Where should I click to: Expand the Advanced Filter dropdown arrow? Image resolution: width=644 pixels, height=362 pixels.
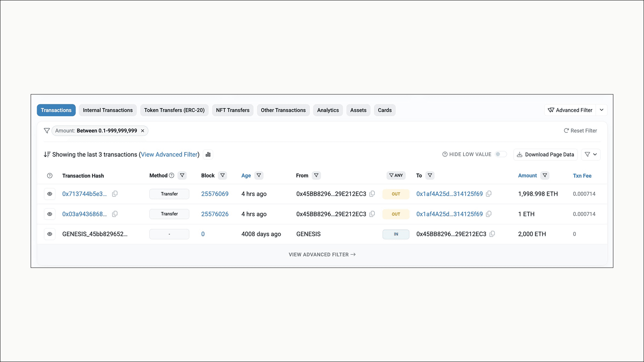[602, 110]
